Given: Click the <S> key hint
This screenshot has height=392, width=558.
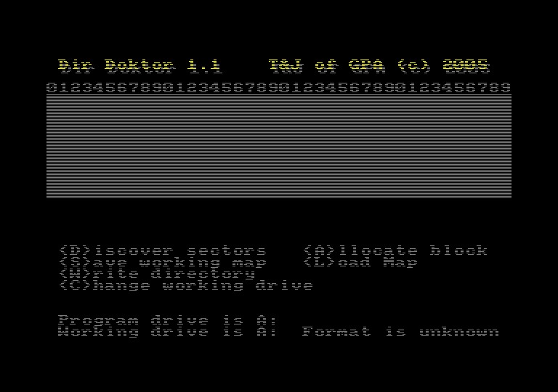Looking at the screenshot, I should (76, 263).
